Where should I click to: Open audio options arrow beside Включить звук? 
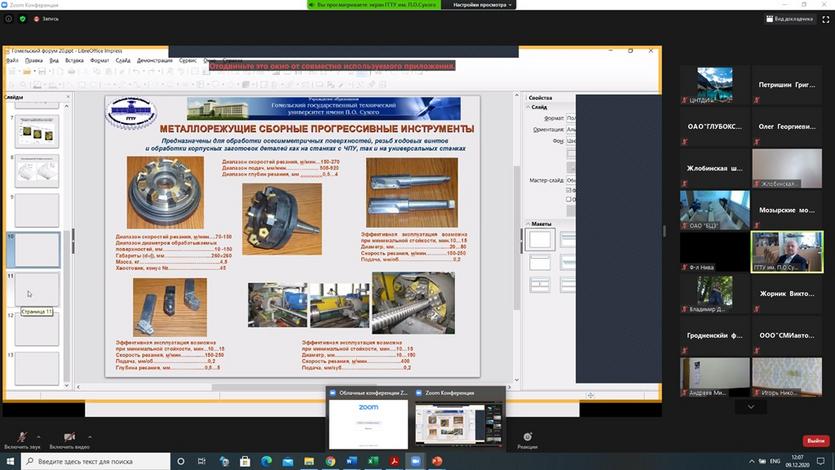pyautogui.click(x=38, y=437)
